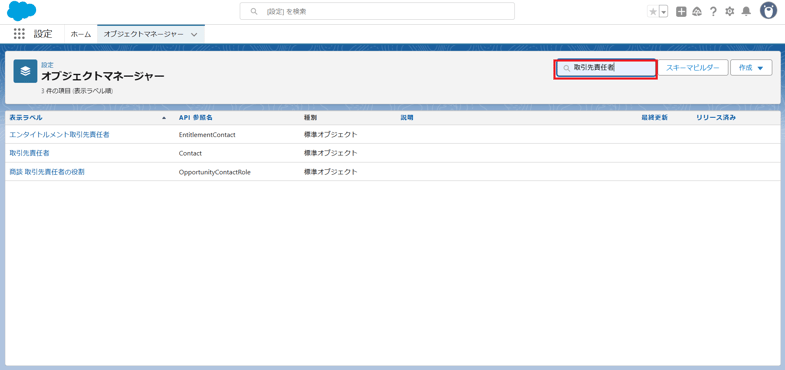785x370 pixels.
Task: Click the オブジェクトマネージャー page heading
Action: 103,77
